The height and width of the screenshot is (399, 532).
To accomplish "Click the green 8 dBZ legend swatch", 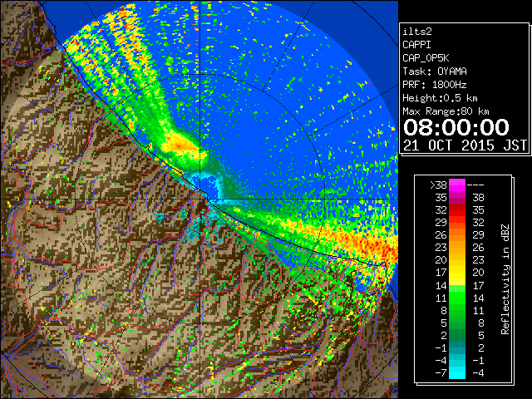I will pos(457,310).
